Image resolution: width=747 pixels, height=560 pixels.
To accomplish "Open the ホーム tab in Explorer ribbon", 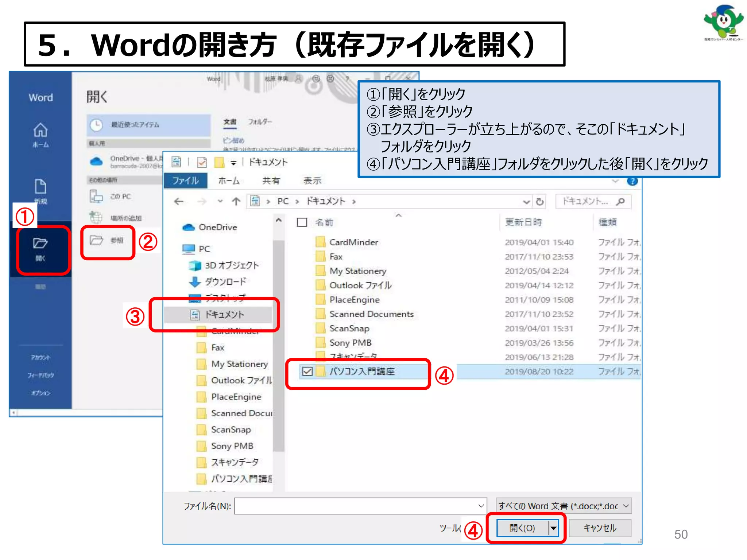I will click(229, 180).
